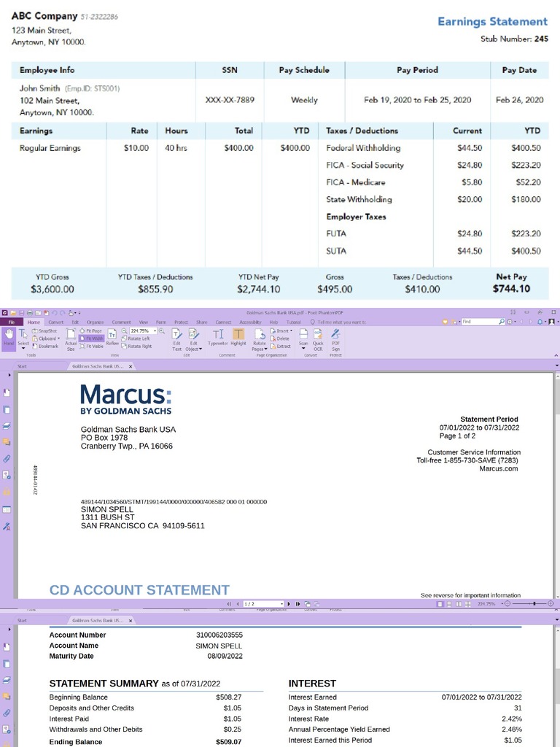This screenshot has width=560, height=747.
Task: Open the File menu
Action: coord(12,322)
